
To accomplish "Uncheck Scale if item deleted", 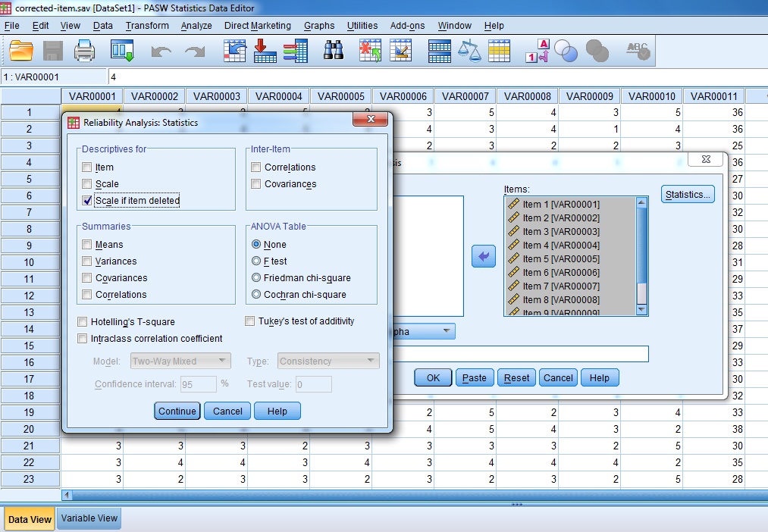I will pos(87,201).
